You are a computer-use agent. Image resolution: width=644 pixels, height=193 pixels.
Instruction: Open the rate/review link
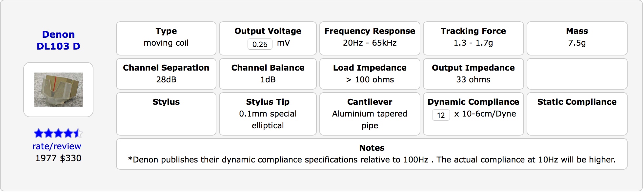coord(57,146)
